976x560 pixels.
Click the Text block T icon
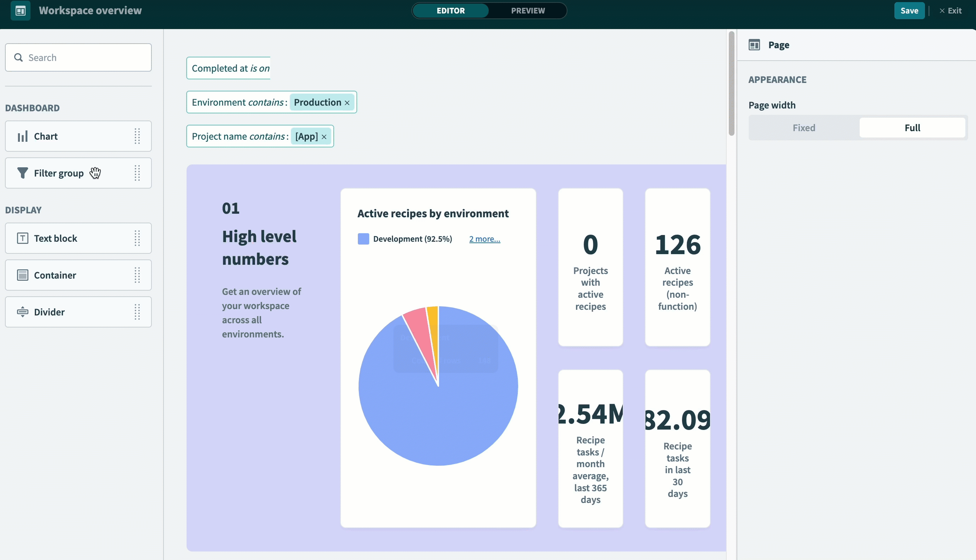click(x=22, y=238)
